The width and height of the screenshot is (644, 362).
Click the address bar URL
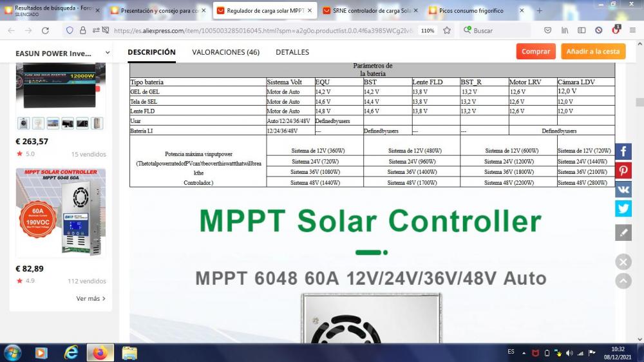click(x=263, y=30)
